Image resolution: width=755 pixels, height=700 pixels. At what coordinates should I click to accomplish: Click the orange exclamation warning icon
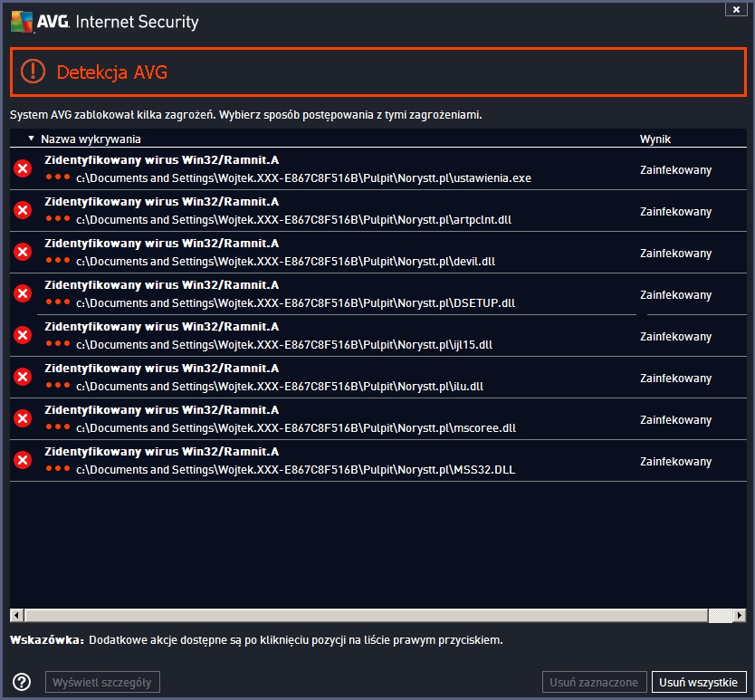[x=33, y=72]
